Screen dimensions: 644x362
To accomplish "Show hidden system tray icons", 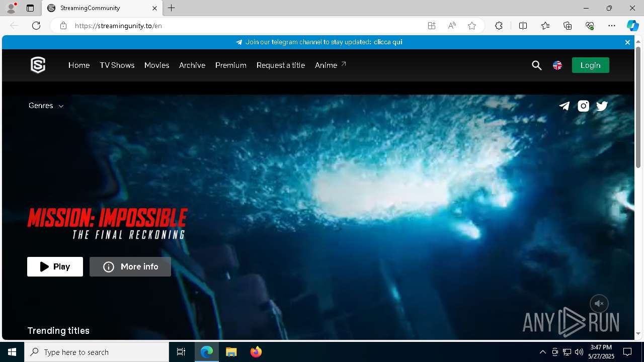I will [543, 352].
